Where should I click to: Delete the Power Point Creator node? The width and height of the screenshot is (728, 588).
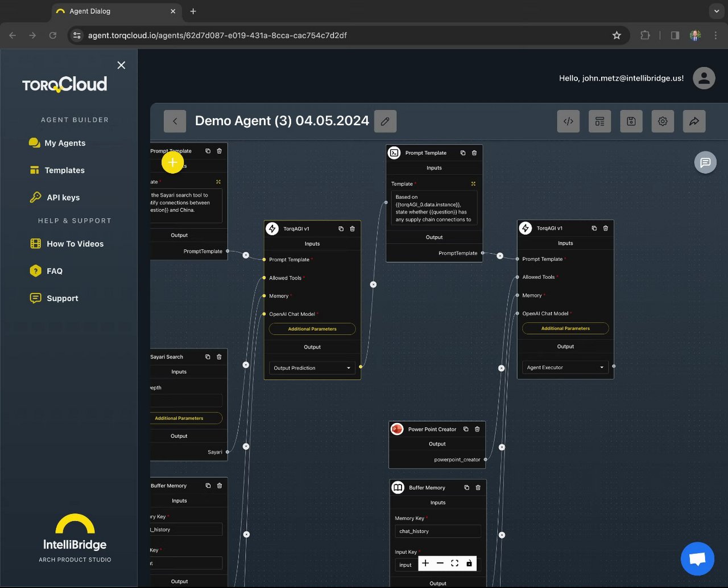coord(477,429)
